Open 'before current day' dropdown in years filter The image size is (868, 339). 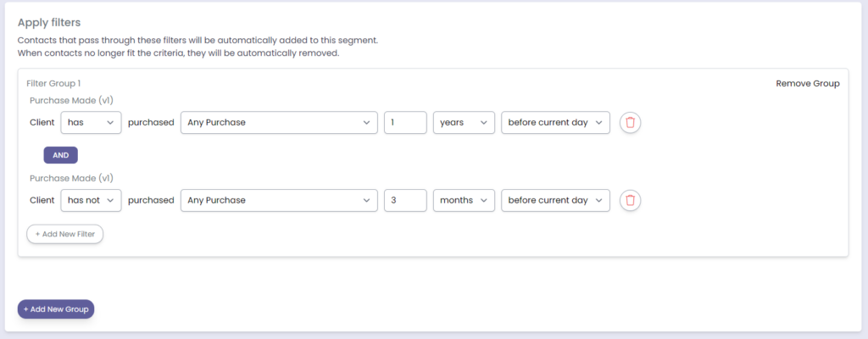coord(555,123)
